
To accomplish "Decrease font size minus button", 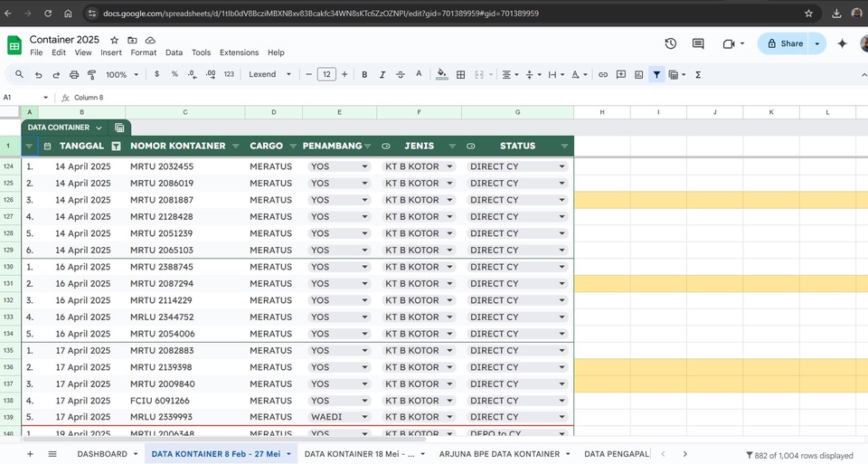I will pos(309,74).
